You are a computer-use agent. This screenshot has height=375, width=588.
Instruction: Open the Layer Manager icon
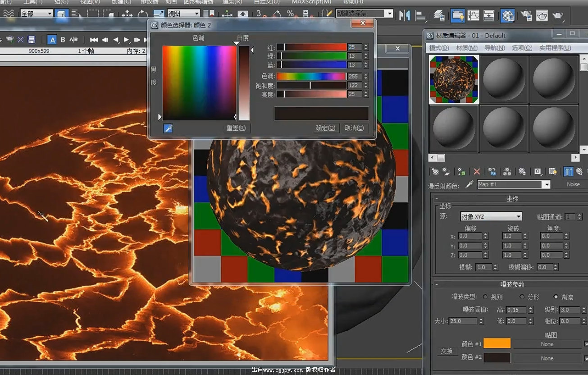[x=439, y=15]
